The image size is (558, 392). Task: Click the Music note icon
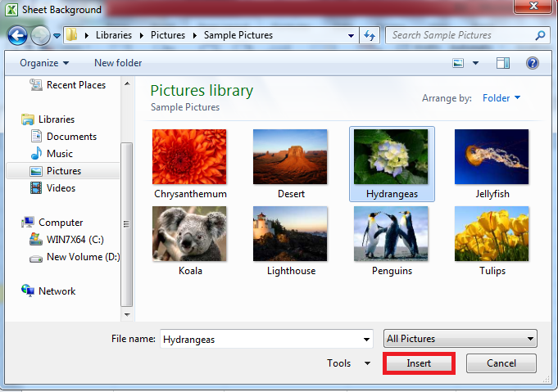[x=36, y=153]
